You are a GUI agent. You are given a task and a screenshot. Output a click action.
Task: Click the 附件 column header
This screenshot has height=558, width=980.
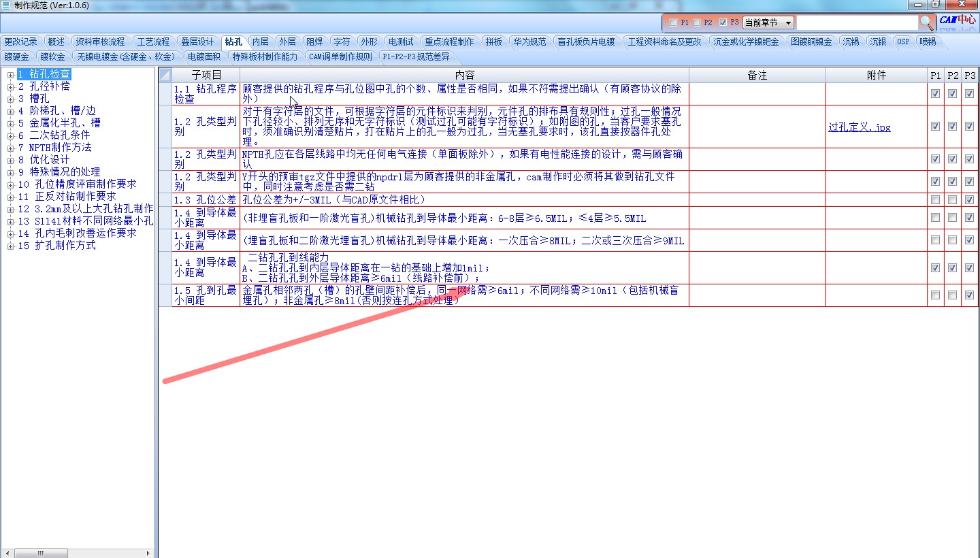[877, 76]
